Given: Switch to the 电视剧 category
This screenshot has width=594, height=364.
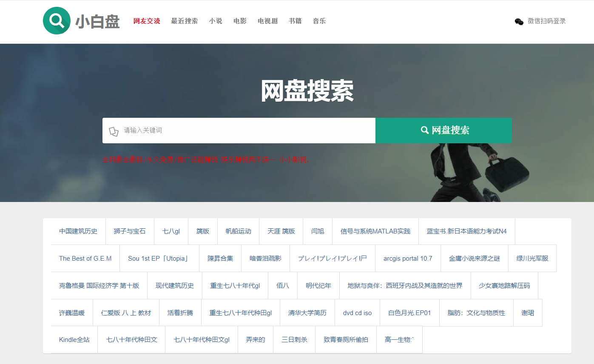Looking at the screenshot, I should [267, 21].
